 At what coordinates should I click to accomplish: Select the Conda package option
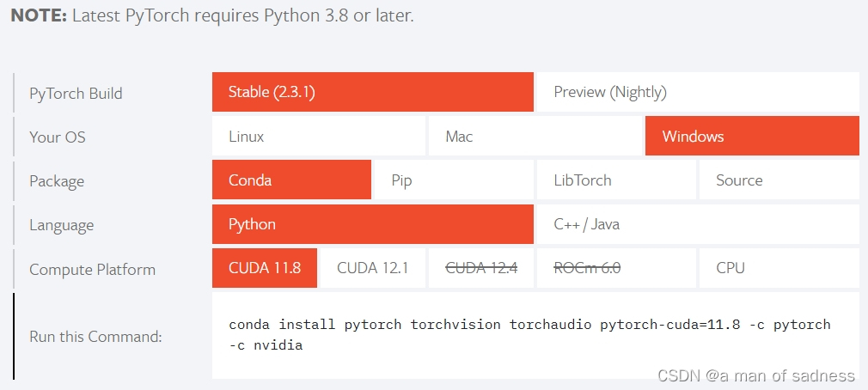click(291, 180)
